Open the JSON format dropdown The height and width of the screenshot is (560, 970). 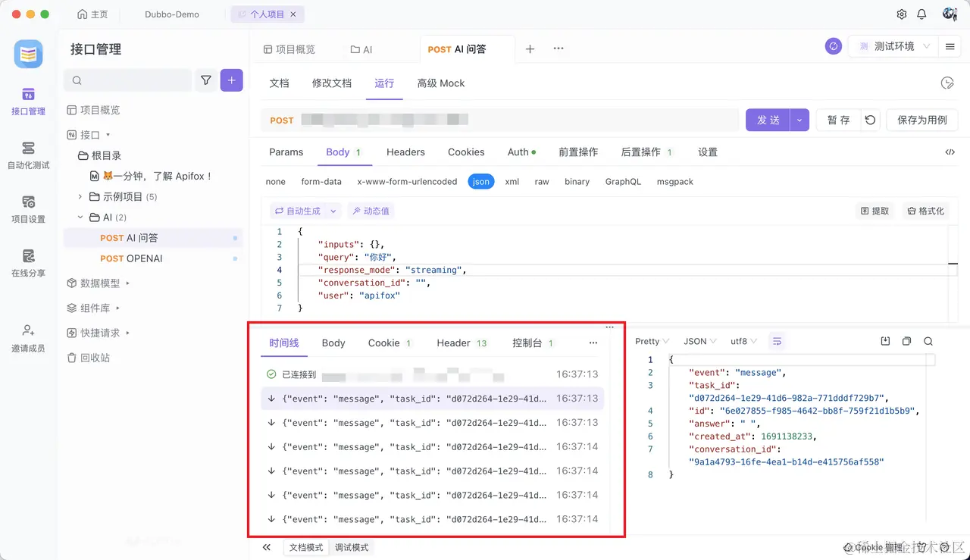[x=700, y=342]
